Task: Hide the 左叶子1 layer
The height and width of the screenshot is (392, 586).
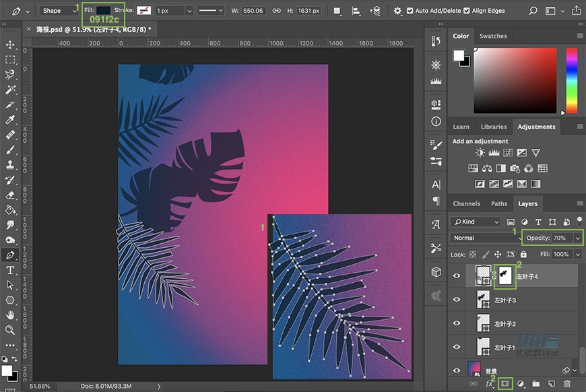Action: pyautogui.click(x=457, y=347)
